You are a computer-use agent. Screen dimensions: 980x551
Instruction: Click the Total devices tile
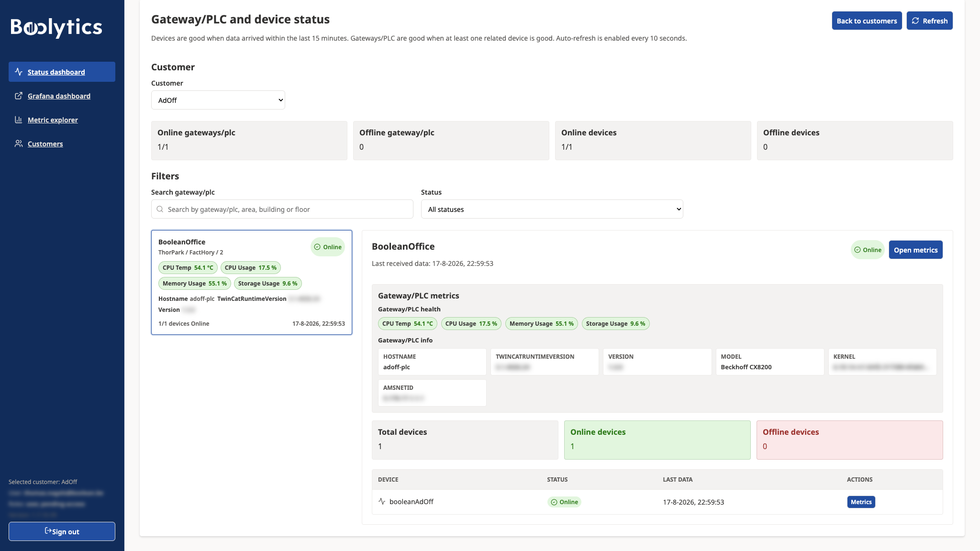tap(465, 440)
